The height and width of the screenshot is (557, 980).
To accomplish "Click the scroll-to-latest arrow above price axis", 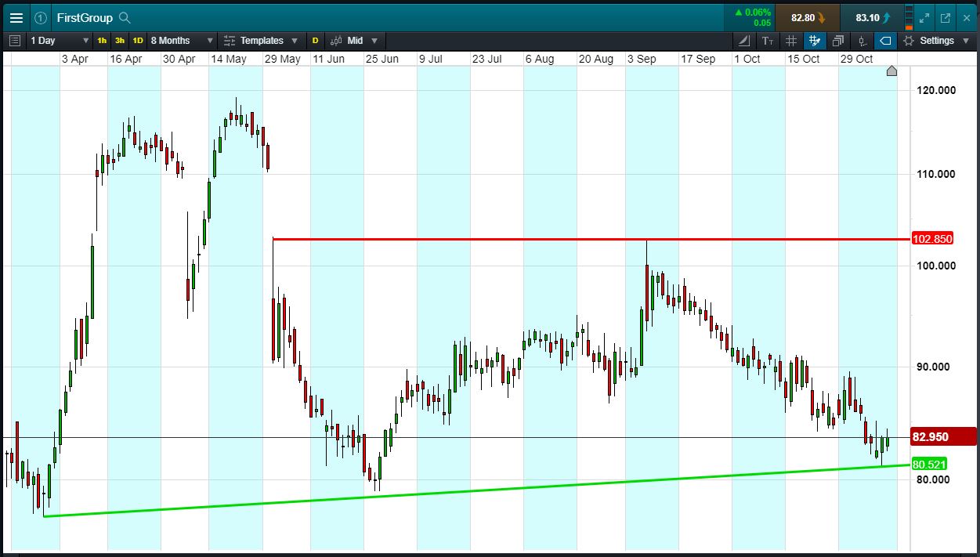I will coord(891,71).
